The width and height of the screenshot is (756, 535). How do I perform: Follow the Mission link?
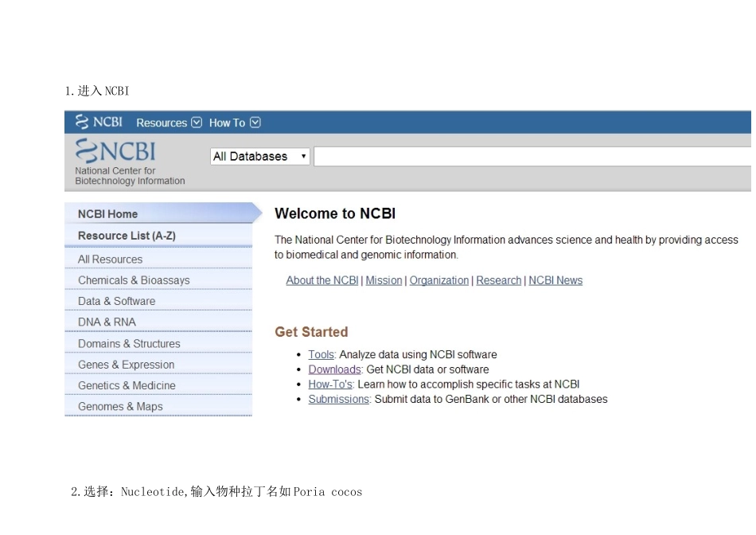coord(384,280)
